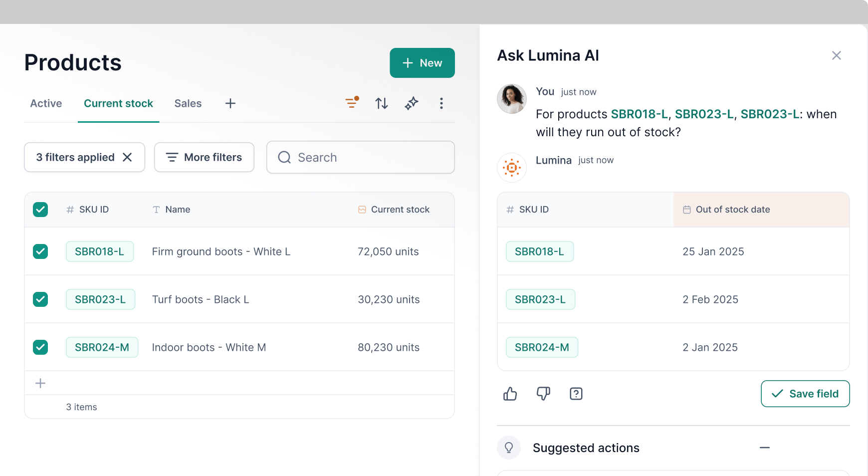This screenshot has height=476, width=868.
Task: Uncheck the SBR018-L row checkbox
Action: click(x=40, y=251)
